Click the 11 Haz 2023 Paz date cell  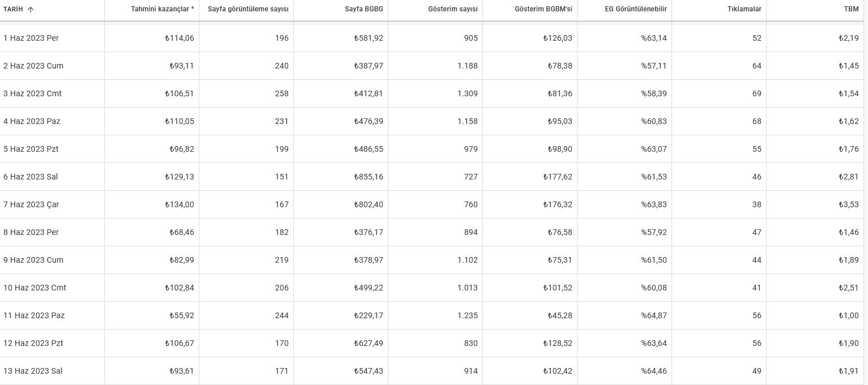(34, 315)
